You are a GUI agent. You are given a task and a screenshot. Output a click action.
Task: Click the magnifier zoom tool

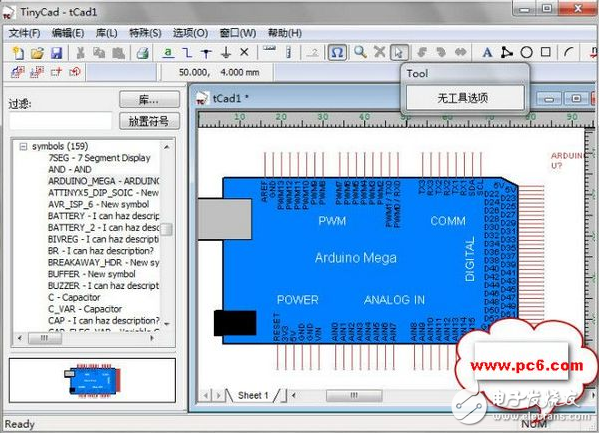tap(360, 52)
